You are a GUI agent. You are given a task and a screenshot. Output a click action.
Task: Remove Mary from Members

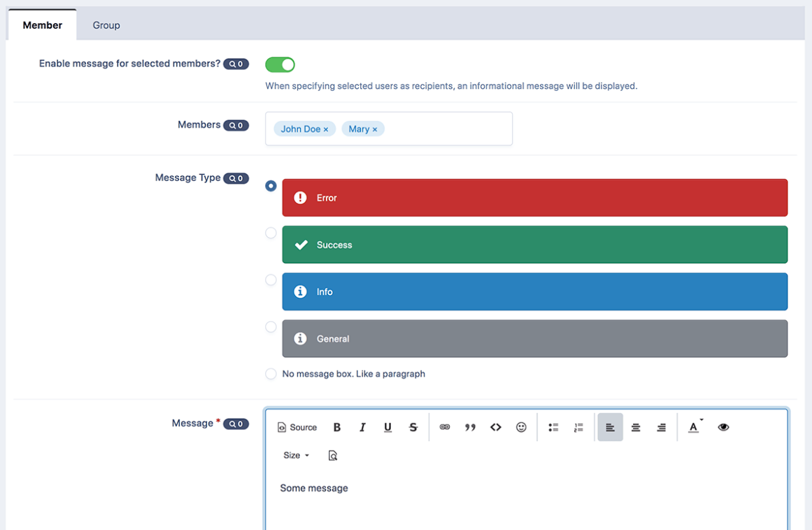pyautogui.click(x=375, y=129)
